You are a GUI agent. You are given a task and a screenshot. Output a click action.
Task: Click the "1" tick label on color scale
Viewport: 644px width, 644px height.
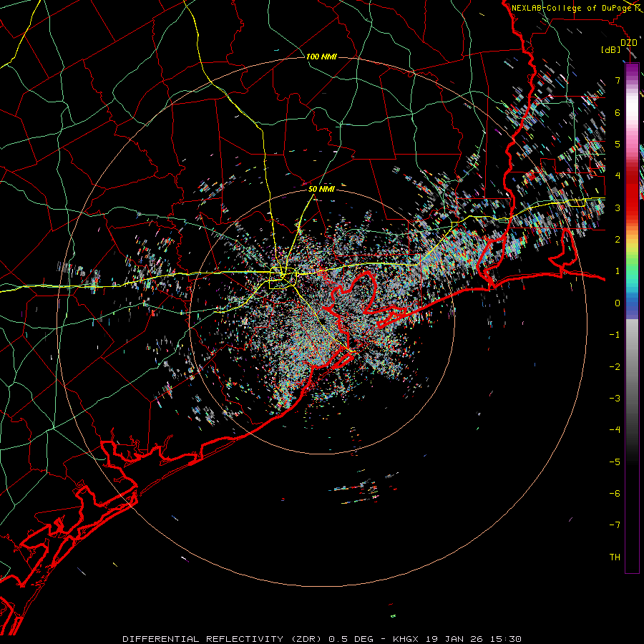click(x=618, y=271)
